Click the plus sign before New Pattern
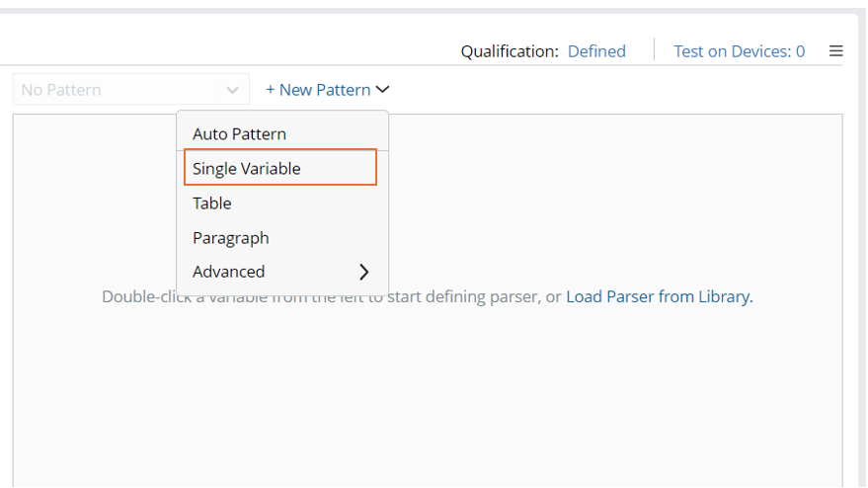This screenshot has height=488, width=868. (271, 90)
